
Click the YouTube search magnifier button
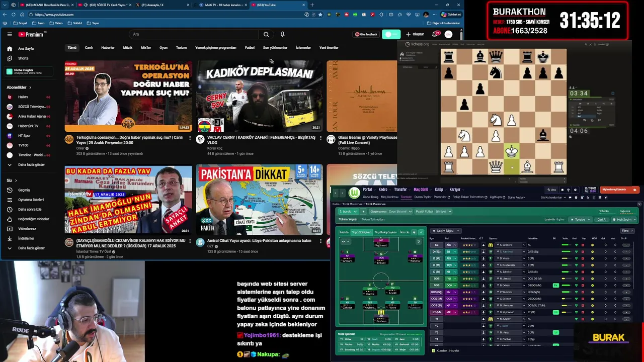coord(266,34)
